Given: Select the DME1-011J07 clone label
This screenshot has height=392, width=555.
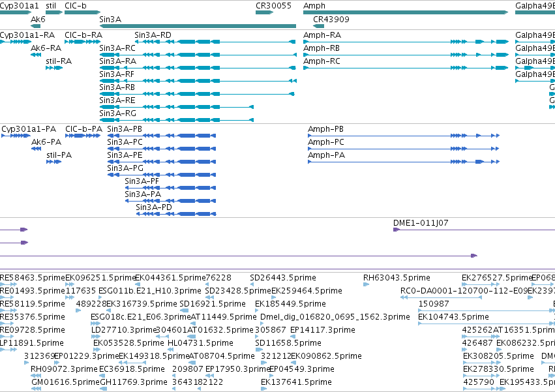Looking at the screenshot, I should [x=421, y=224].
